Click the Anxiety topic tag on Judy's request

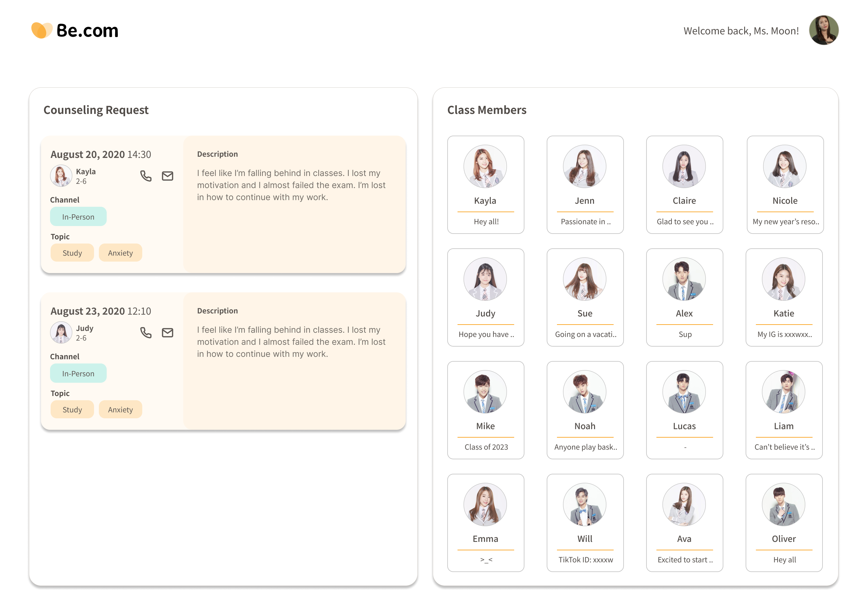[x=120, y=410]
